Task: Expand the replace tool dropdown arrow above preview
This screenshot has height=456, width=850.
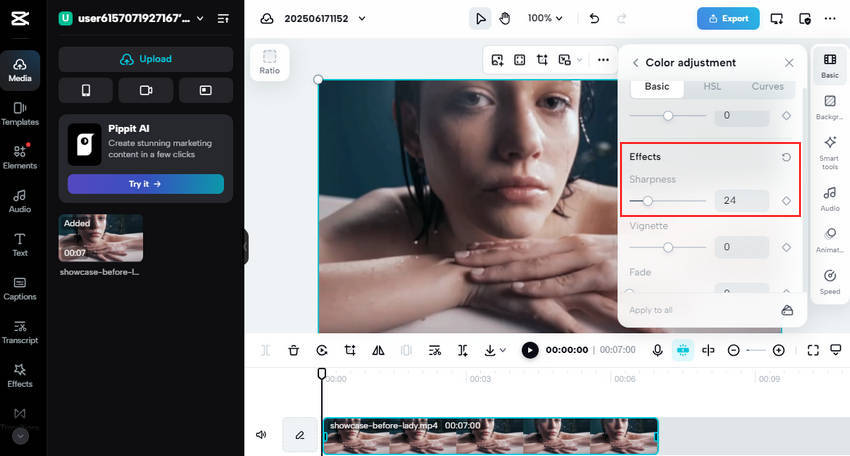Action: pos(579,60)
